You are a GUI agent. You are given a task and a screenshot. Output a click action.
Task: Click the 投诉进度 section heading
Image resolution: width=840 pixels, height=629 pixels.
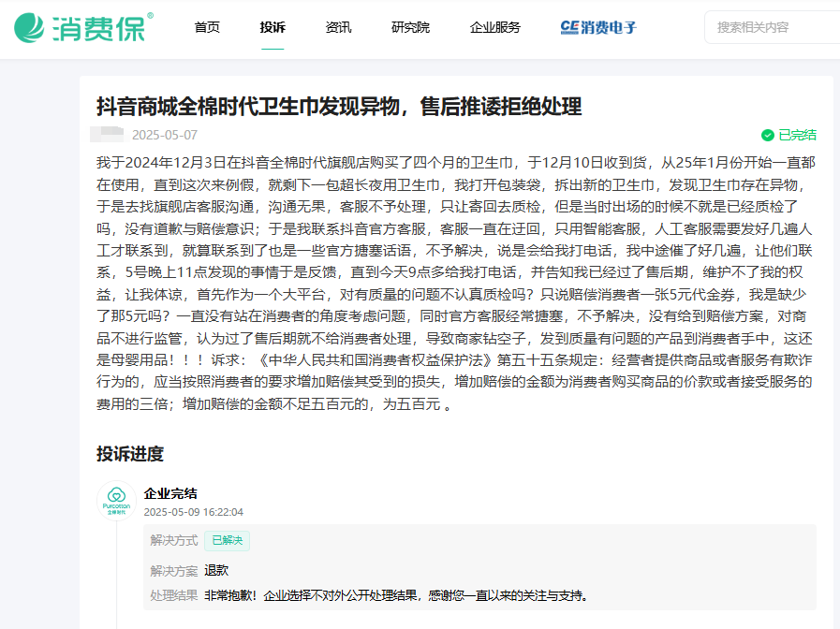(x=129, y=454)
